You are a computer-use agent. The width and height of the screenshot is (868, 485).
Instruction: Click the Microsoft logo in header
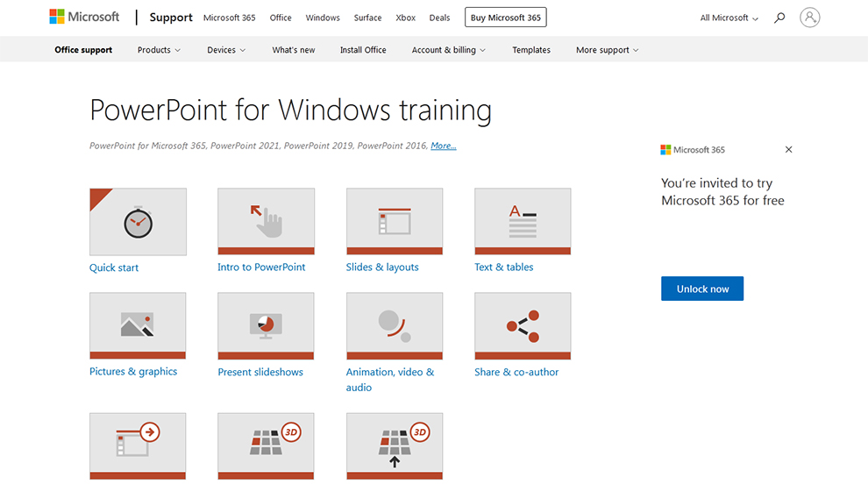tap(84, 18)
